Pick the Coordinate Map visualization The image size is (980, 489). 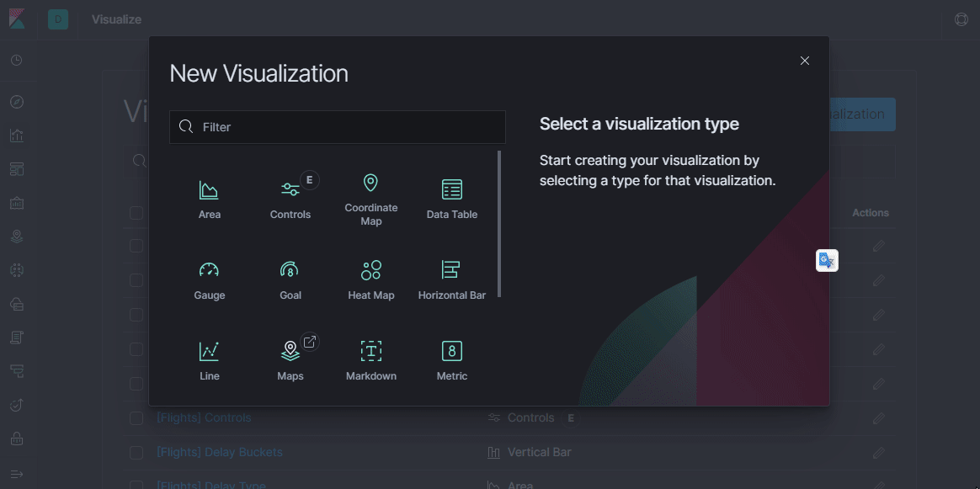click(x=371, y=199)
